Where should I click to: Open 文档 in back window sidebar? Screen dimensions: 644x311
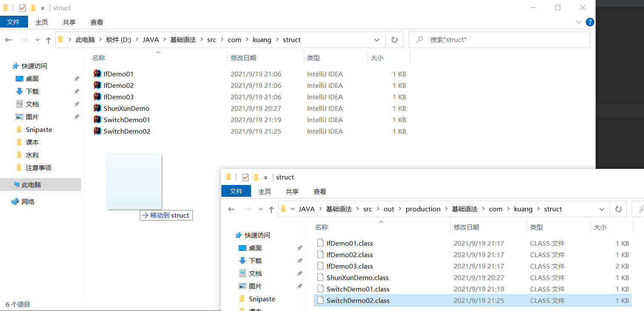click(28, 104)
